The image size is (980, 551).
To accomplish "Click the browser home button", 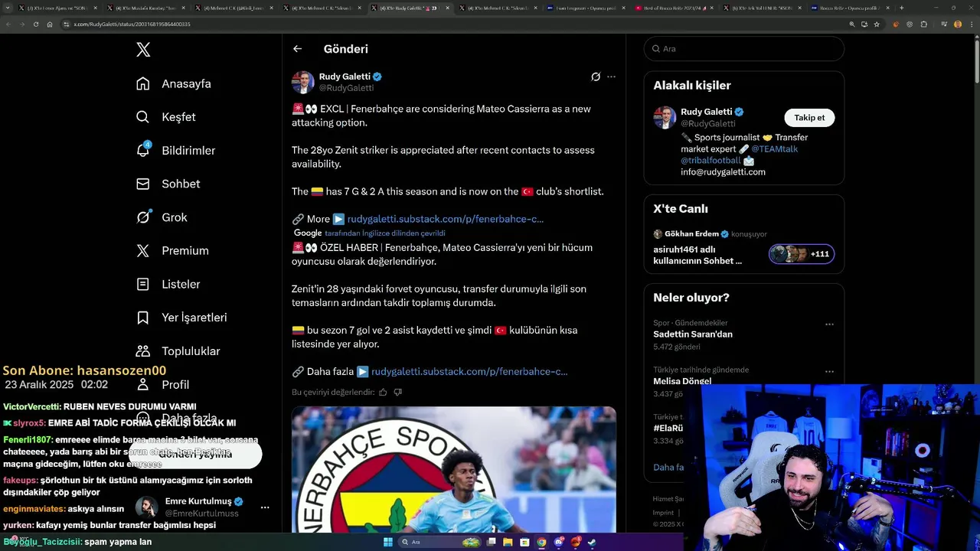I will click(x=50, y=24).
